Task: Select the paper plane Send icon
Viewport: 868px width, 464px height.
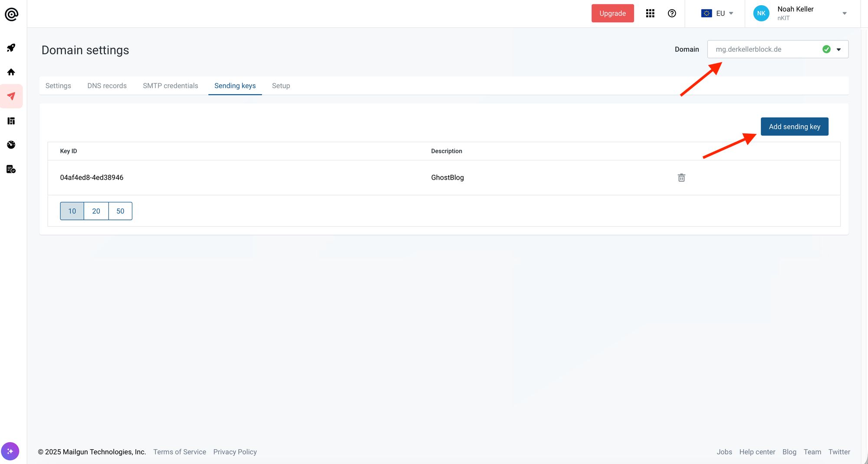Action: (11, 96)
